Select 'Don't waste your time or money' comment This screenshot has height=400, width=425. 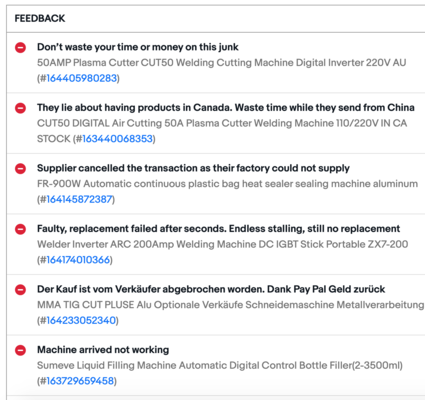[x=138, y=47]
